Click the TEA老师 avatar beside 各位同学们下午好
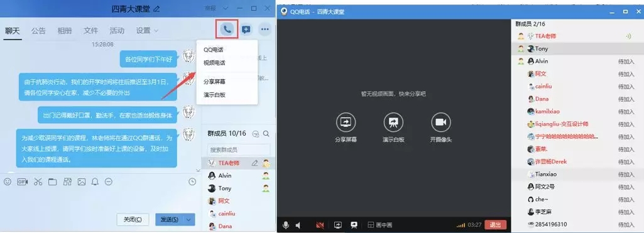The width and height of the screenshot is (644, 233). (188, 56)
